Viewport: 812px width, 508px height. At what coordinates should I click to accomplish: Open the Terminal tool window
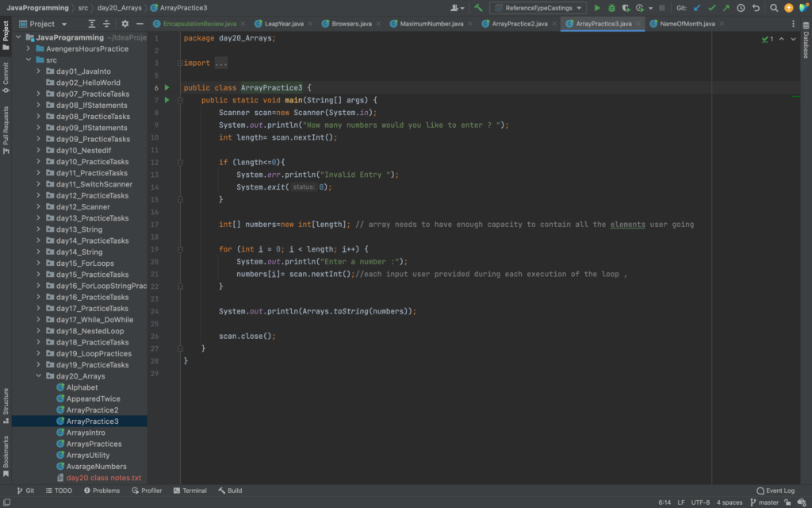[x=189, y=491]
